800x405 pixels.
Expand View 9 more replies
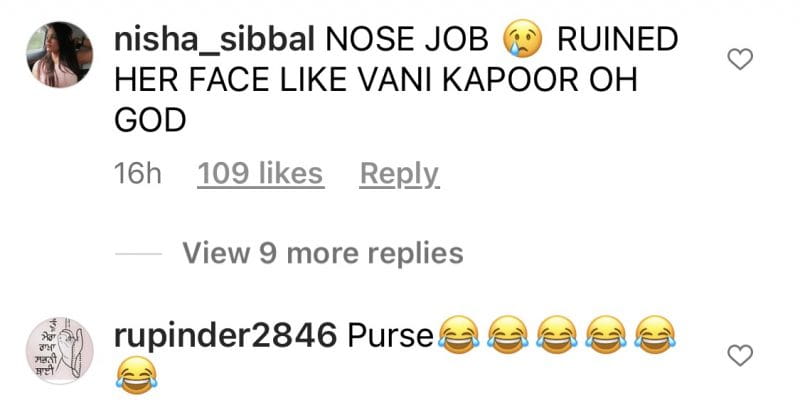(x=323, y=253)
